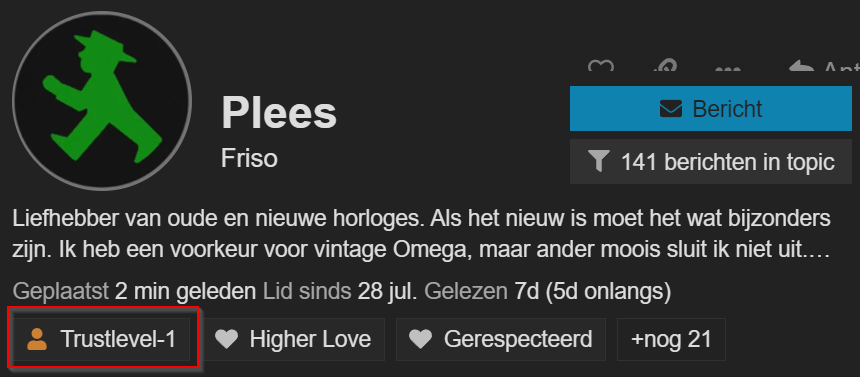The width and height of the screenshot is (860, 377).
Task: Click the green walking man avatar
Action: click(102, 101)
